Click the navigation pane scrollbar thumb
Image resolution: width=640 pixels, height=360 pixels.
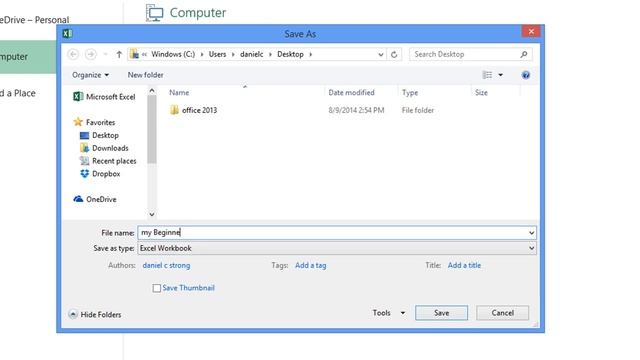pyautogui.click(x=152, y=129)
